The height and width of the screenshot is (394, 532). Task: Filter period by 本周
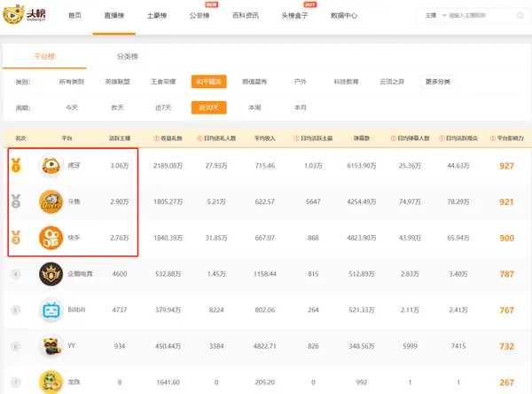click(x=254, y=107)
